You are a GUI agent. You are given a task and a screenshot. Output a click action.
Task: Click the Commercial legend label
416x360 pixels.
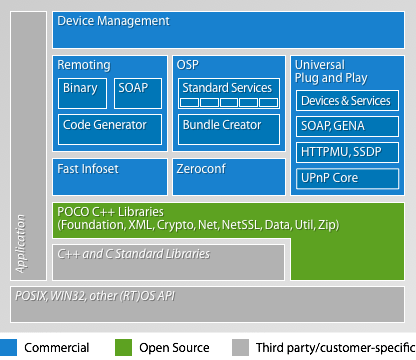pos(57,348)
